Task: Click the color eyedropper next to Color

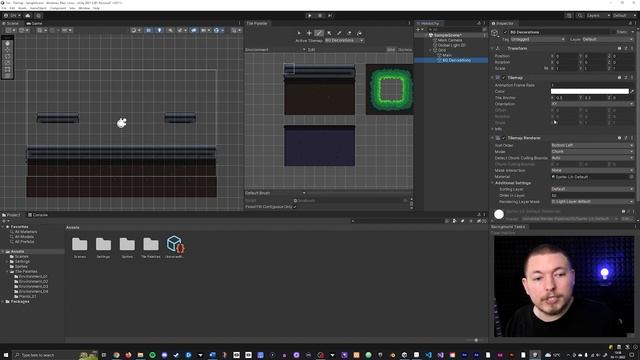Action: coord(632,91)
